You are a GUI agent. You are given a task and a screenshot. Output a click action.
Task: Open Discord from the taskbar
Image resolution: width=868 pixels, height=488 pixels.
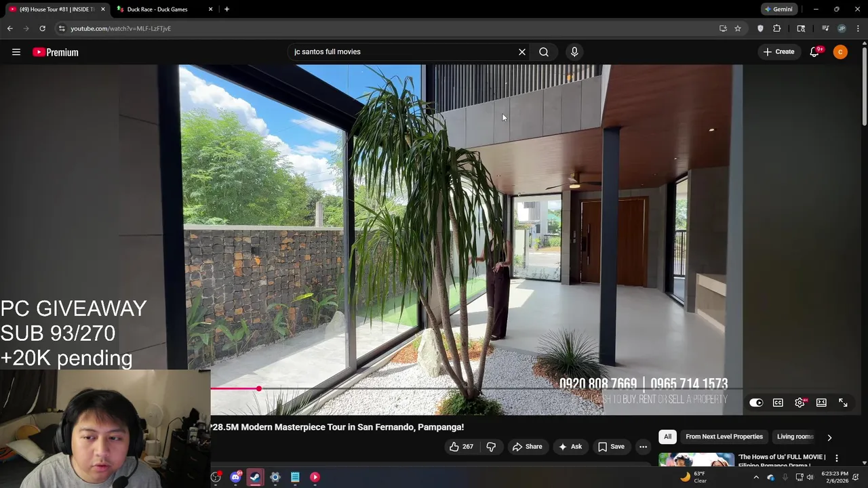(x=235, y=477)
